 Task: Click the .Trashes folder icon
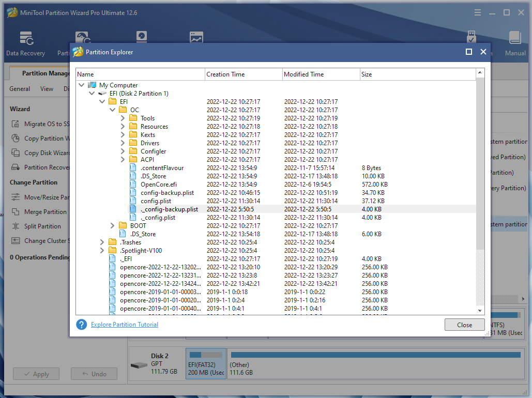[112, 242]
